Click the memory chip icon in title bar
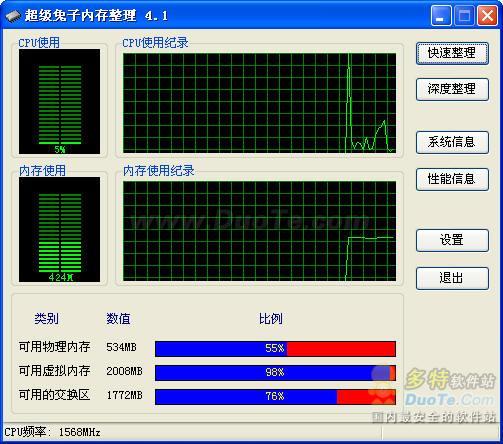The image size is (503, 444). click(13, 16)
